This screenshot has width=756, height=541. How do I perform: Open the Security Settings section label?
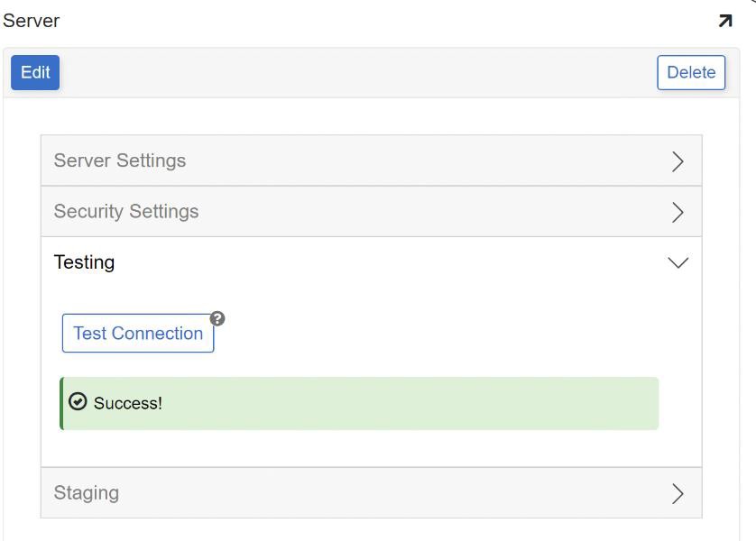126,212
